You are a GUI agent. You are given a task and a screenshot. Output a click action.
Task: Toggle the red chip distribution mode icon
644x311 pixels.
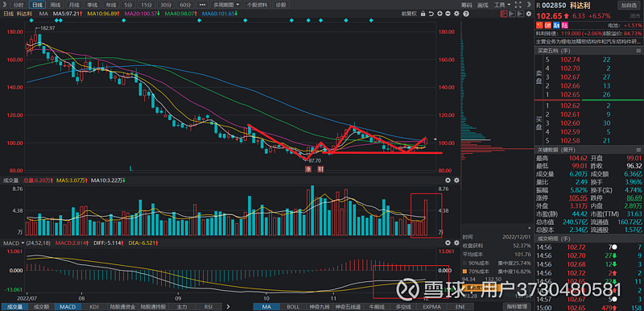tap(504, 14)
